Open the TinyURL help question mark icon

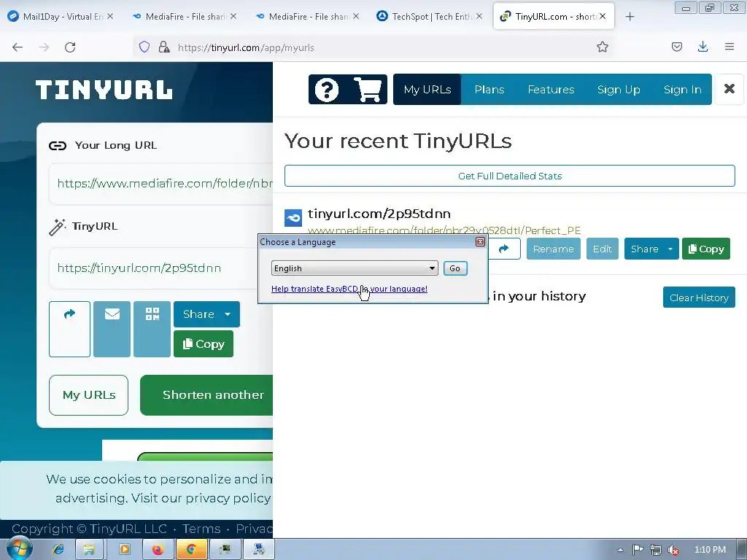click(x=327, y=90)
